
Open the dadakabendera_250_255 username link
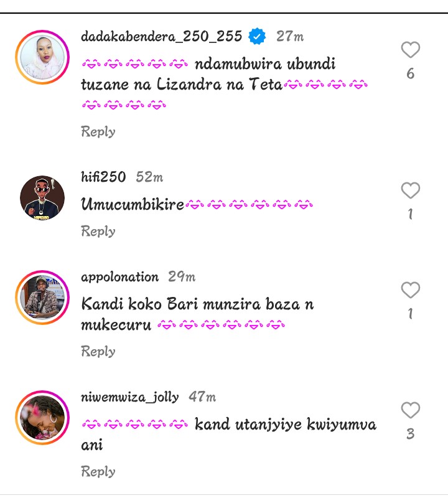[161, 36]
